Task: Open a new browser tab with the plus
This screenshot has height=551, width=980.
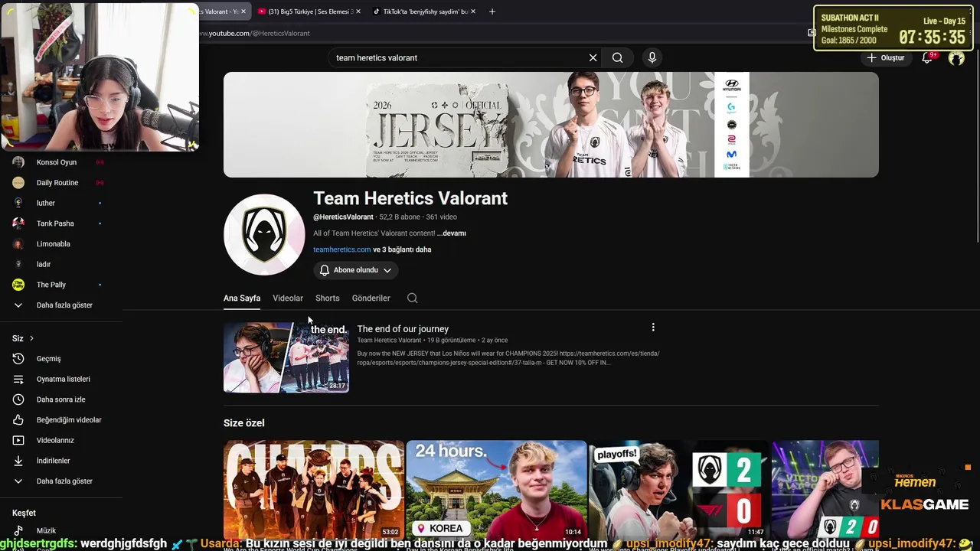Action: pos(492,11)
